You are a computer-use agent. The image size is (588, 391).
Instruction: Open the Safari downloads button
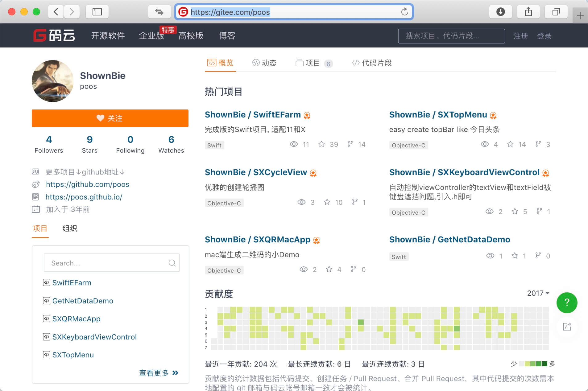pos(500,12)
